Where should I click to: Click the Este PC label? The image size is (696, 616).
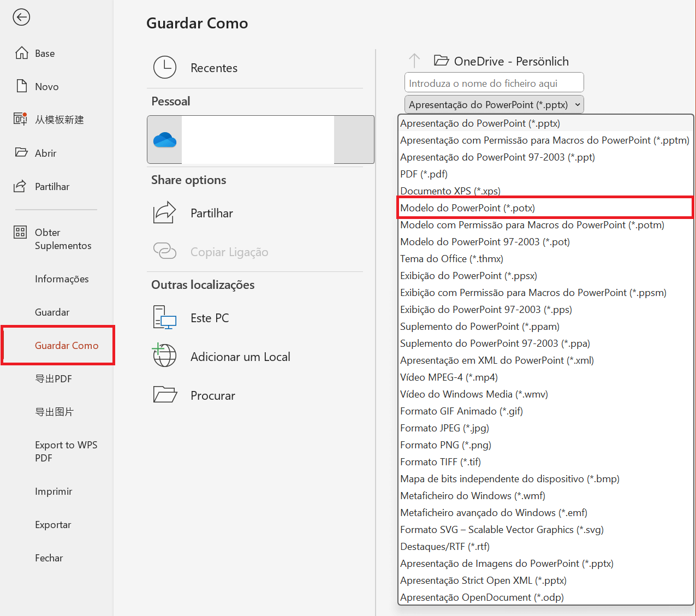tap(210, 318)
